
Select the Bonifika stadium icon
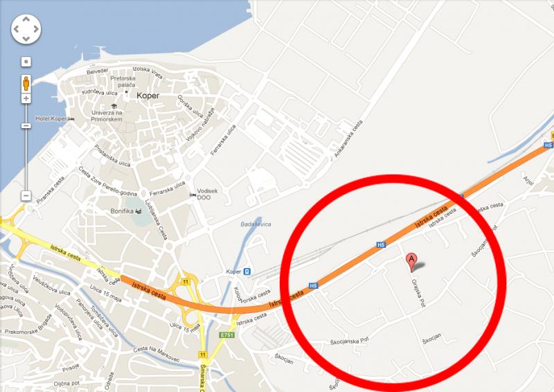[138, 211]
